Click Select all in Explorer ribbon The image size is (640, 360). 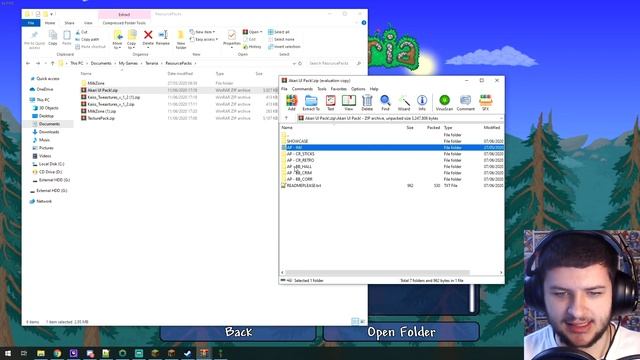[279, 32]
